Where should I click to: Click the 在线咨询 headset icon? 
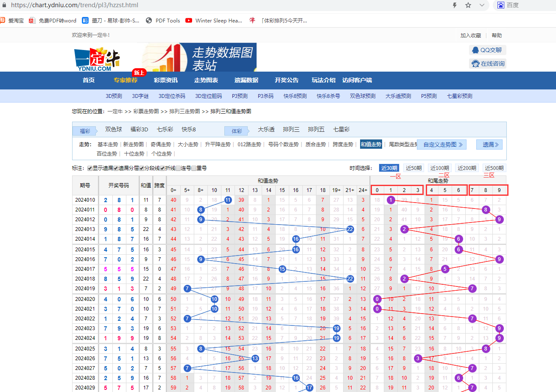(475, 64)
